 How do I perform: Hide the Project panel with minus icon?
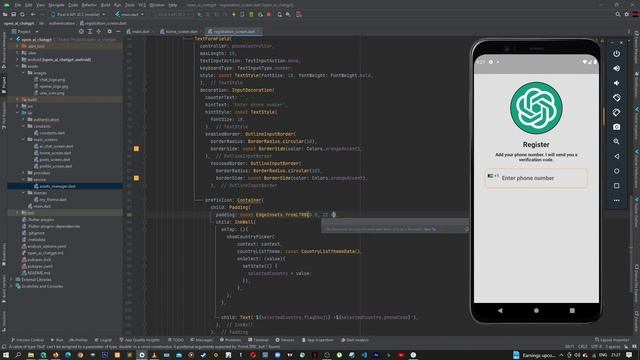(x=118, y=31)
